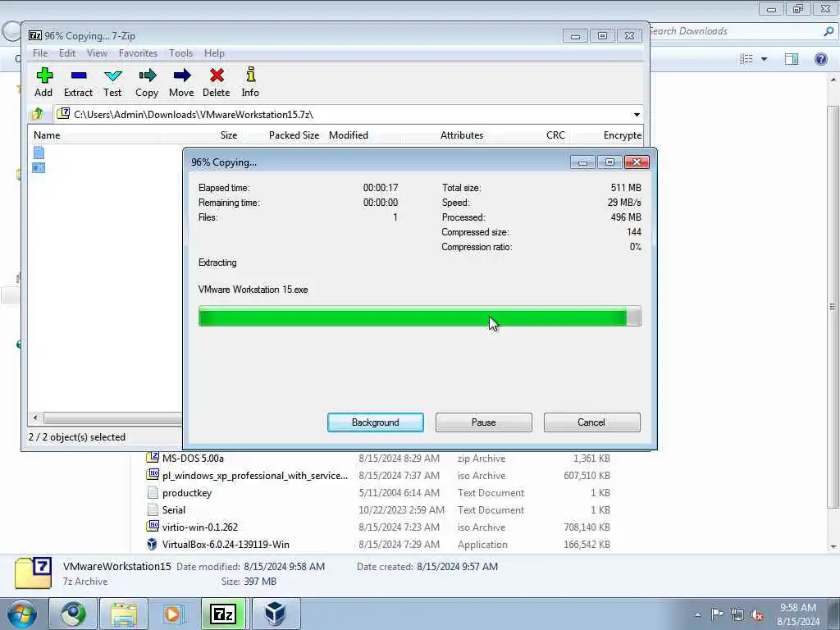Click the Delete red X icon

(x=217, y=75)
